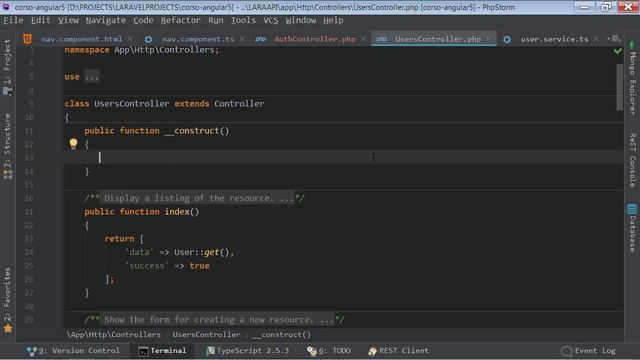The image size is (640, 360).
Task: Close the nav.component.html tab
Action: 130,39
